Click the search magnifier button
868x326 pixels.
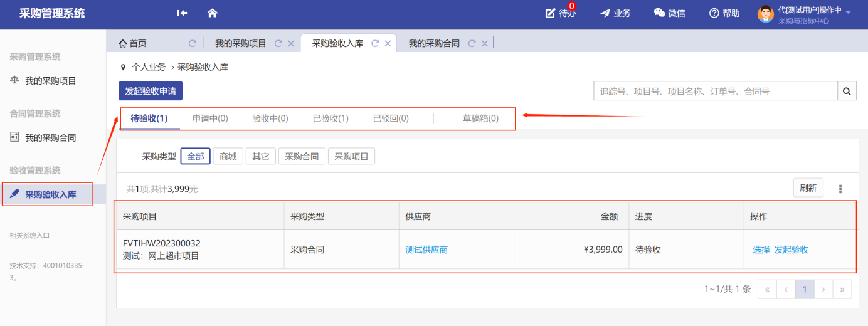847,92
